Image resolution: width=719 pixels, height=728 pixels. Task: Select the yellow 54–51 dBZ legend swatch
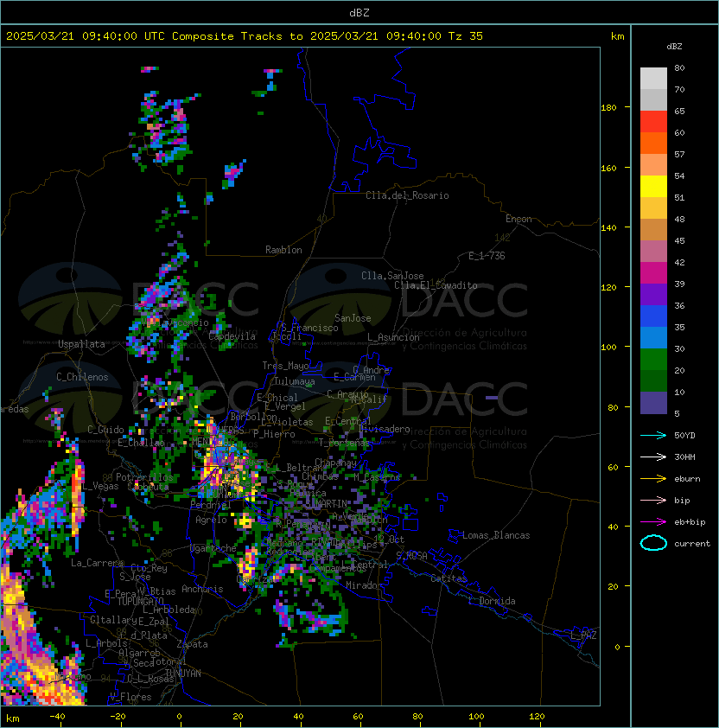[653, 187]
